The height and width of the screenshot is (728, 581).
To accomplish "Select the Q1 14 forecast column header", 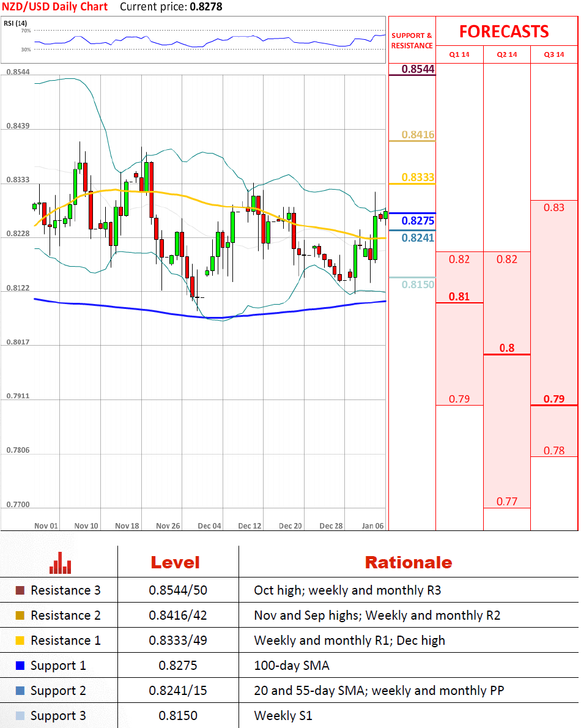I will coord(459,54).
